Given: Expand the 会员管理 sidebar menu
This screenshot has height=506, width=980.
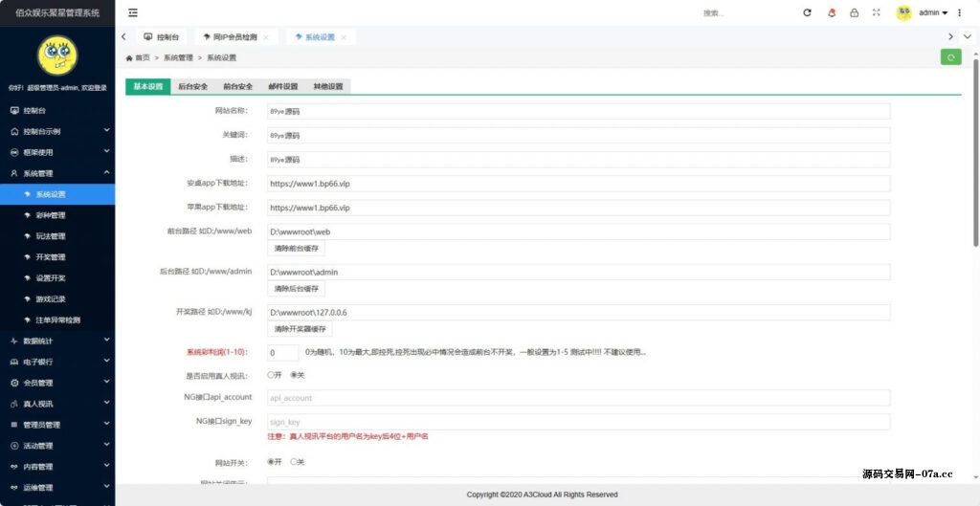Looking at the screenshot, I should 57,383.
